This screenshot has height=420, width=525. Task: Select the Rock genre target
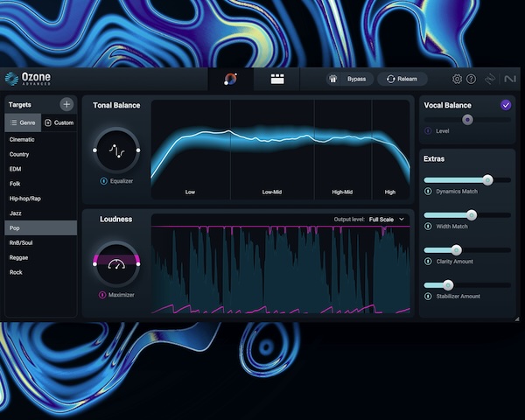(x=41, y=272)
